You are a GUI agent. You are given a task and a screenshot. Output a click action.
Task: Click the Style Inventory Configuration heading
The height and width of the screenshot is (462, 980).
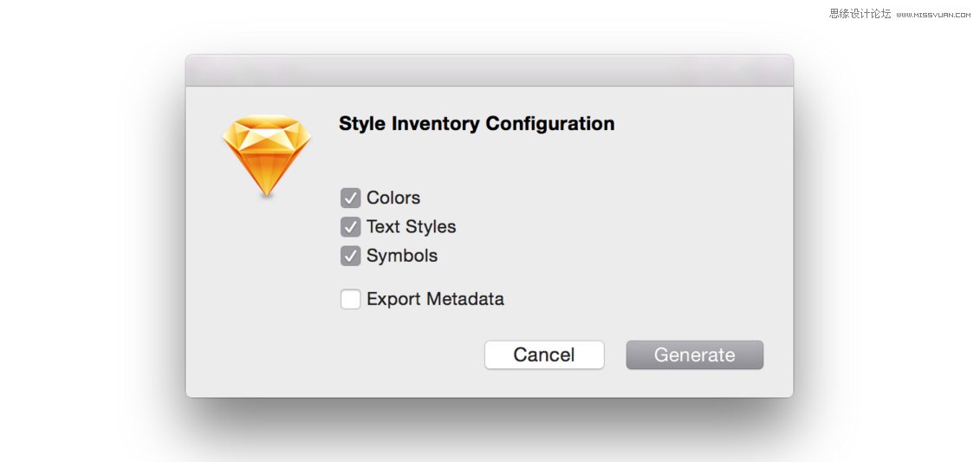tap(477, 124)
